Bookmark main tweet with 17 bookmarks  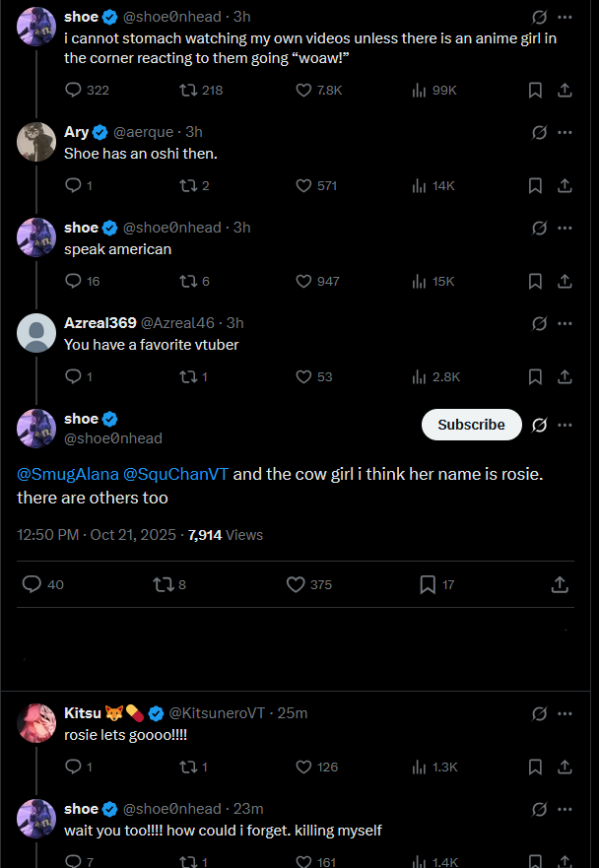[428, 584]
